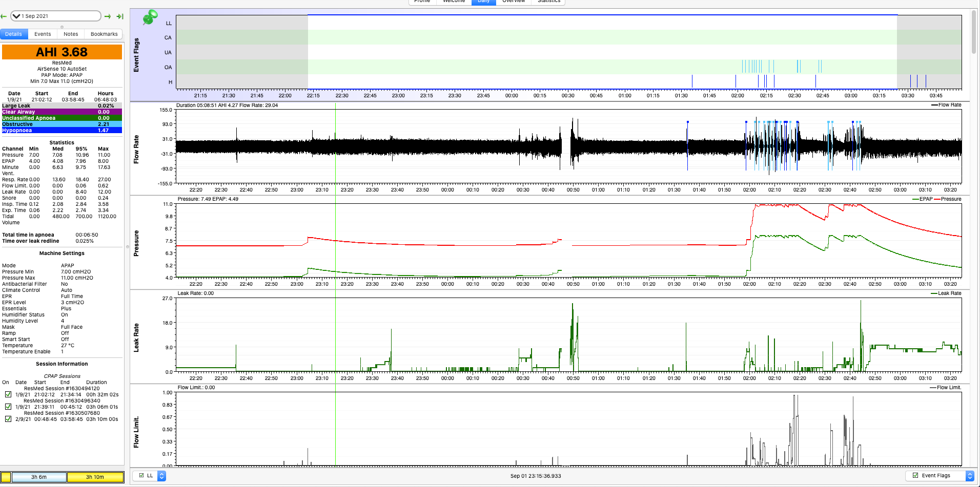The width and height of the screenshot is (980, 487).
Task: Click the Pressure graph title
Action: coord(136,243)
